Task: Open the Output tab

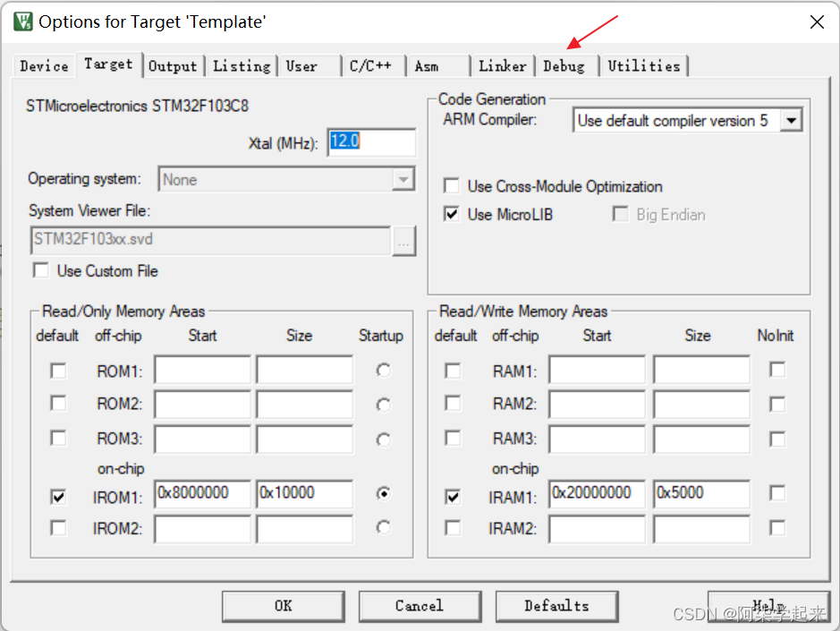Action: pos(173,66)
